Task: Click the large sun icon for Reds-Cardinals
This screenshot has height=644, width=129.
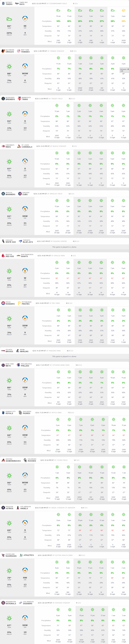Action: [x=9, y=162]
